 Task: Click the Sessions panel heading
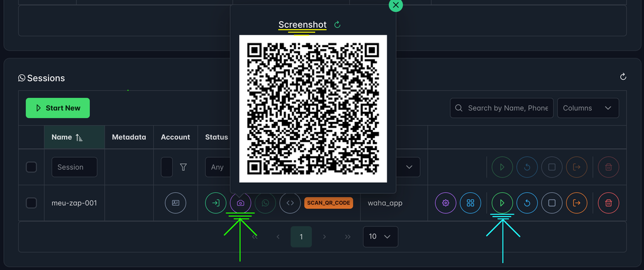pos(42,78)
